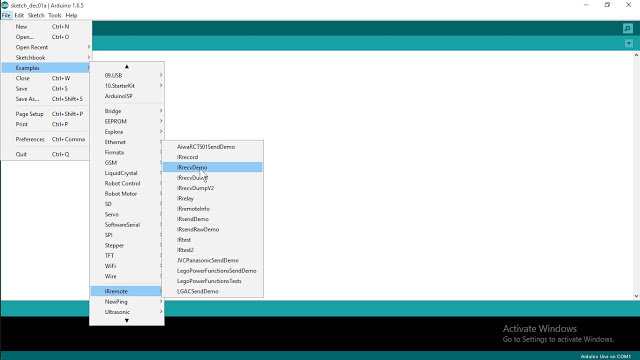Expand the 10.StarterKit examples submenu
Viewport: 640px width, 360px height.
[x=127, y=86]
